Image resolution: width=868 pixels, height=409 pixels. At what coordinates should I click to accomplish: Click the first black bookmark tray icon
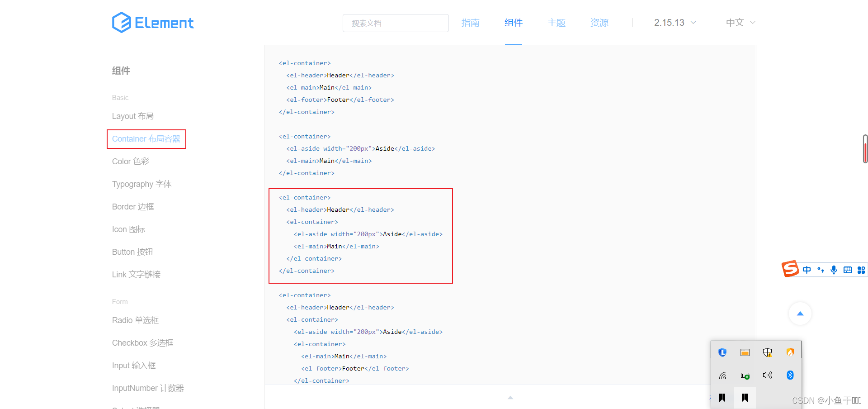pos(722,398)
